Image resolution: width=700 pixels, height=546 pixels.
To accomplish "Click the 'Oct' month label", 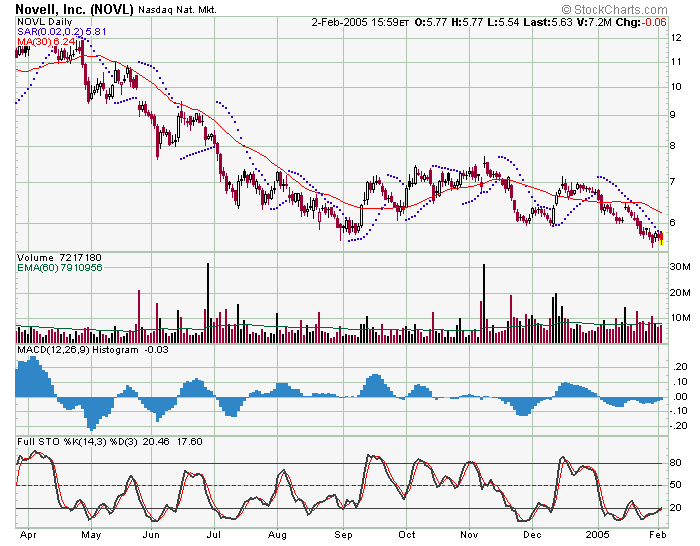I will [x=407, y=535].
